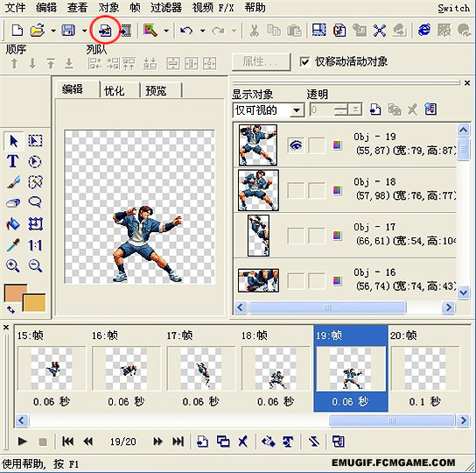Click the Open folder icon
The width and height of the screenshot is (476, 473).
coord(38,31)
